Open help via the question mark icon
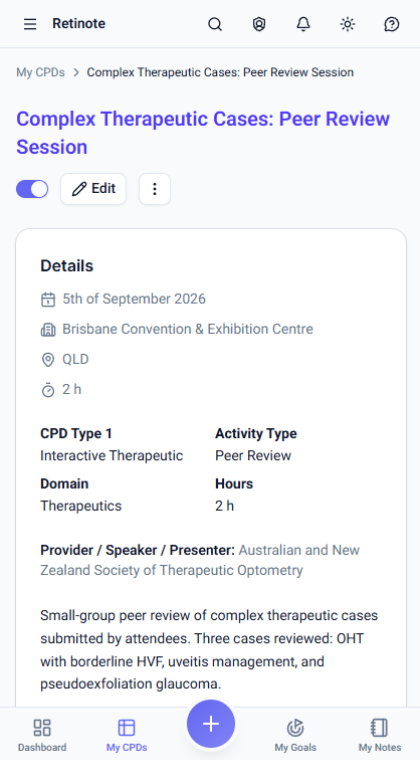The image size is (420, 760). (x=391, y=24)
